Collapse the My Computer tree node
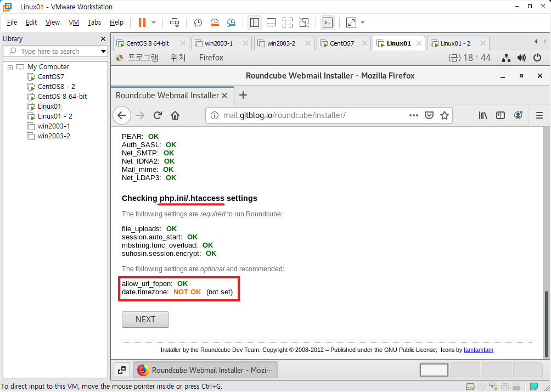 [x=10, y=67]
